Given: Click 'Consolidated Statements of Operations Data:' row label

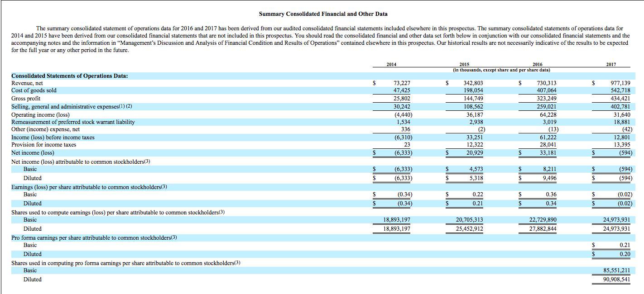Looking at the screenshot, I should 69,76.
